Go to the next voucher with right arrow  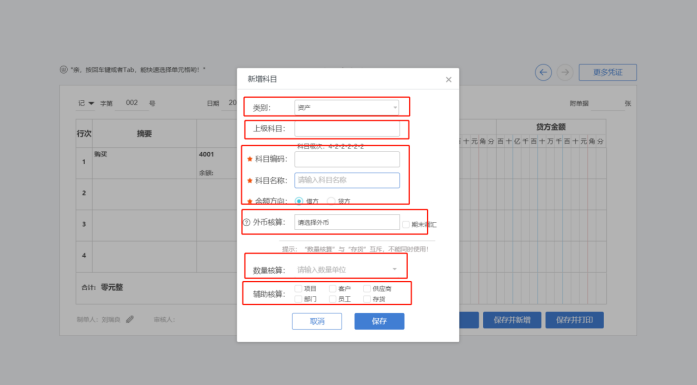tap(565, 72)
